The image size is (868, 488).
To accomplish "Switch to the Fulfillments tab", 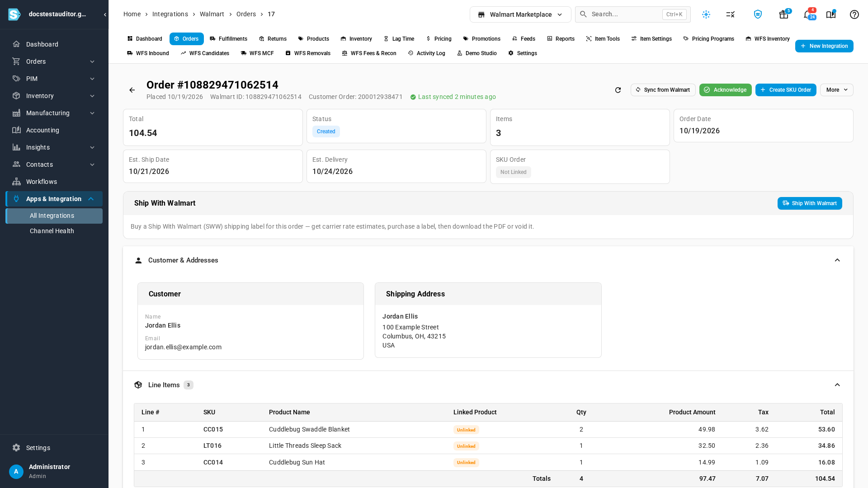I will (228, 39).
